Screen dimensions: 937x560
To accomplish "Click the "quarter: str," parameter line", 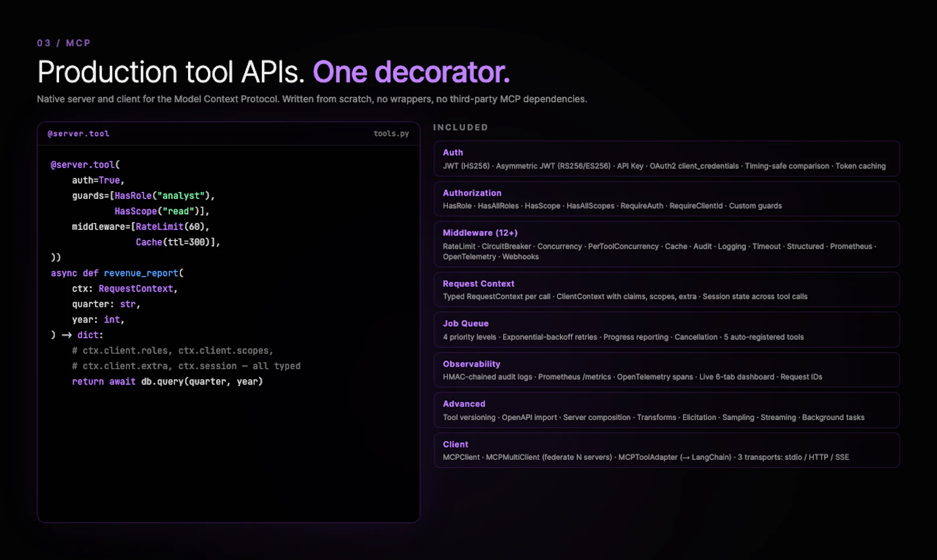I will (x=106, y=304).
